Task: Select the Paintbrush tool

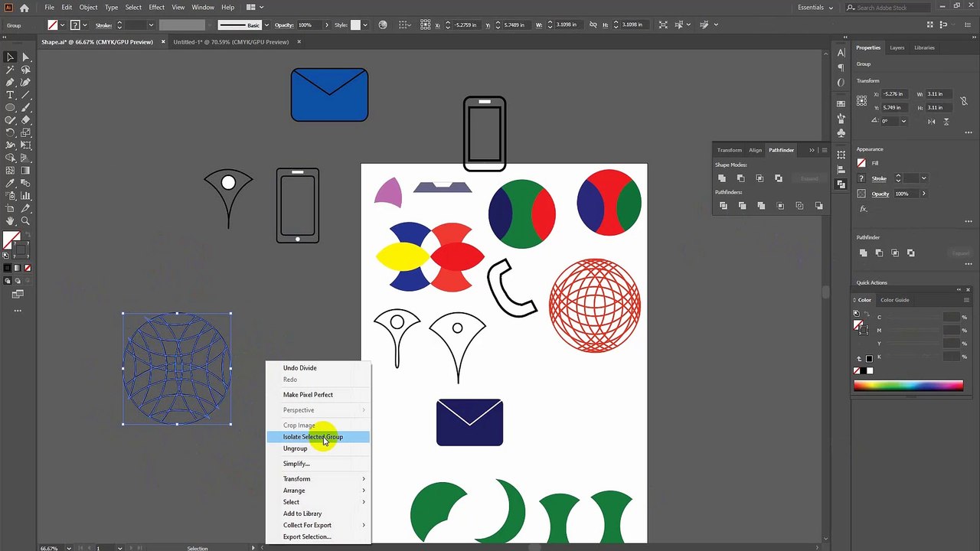Action: [x=25, y=107]
